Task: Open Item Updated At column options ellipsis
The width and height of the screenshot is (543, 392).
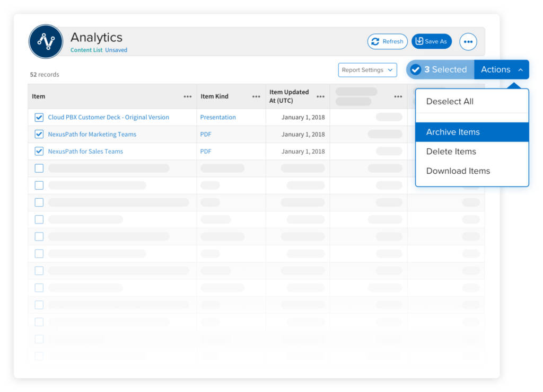Action: click(320, 97)
